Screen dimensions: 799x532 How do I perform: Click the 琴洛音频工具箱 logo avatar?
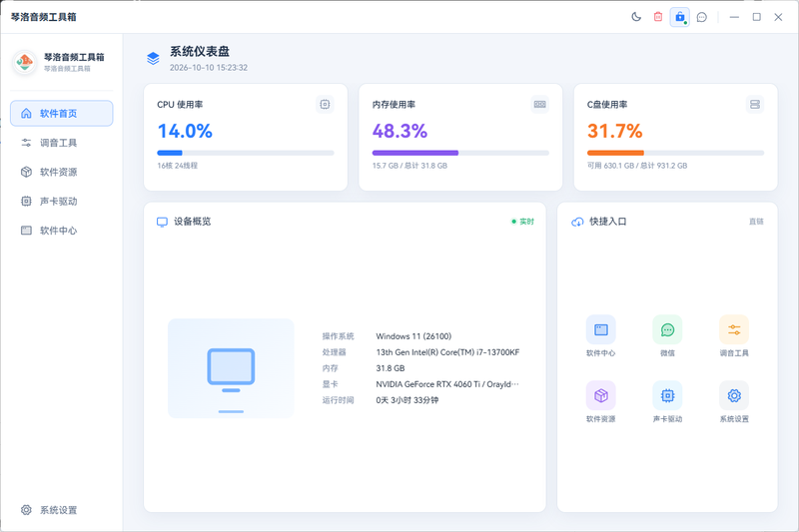click(24, 62)
